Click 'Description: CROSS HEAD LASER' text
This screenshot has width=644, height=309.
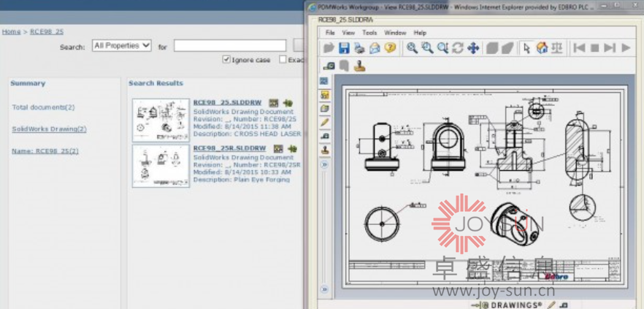(247, 134)
